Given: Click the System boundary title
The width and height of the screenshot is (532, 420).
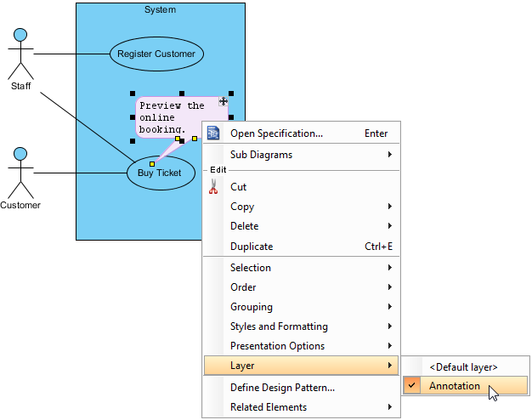Looking at the screenshot, I should 160,9.
